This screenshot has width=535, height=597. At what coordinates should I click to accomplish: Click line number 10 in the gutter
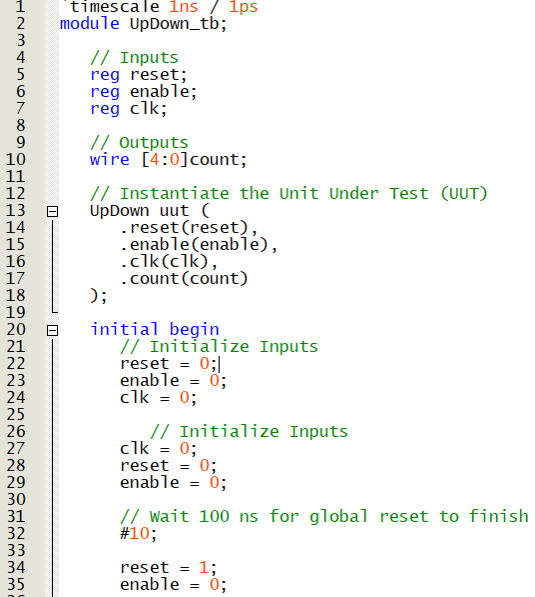point(16,160)
